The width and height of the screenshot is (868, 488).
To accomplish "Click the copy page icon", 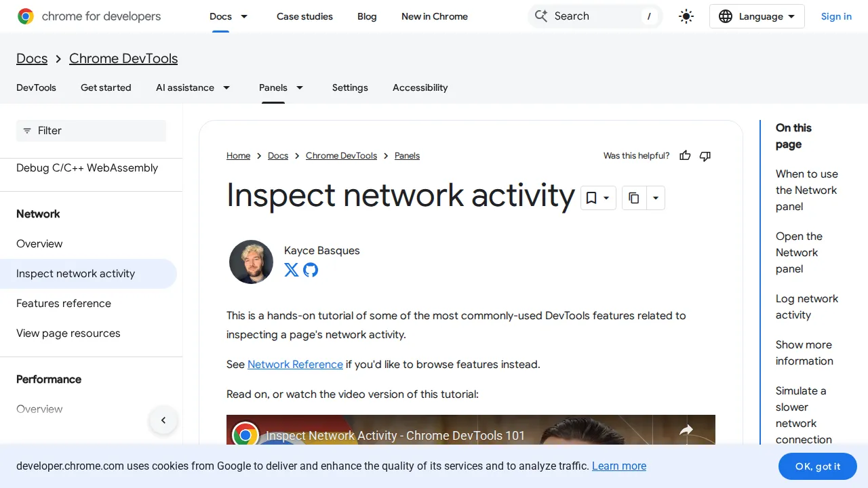I will [x=633, y=198].
